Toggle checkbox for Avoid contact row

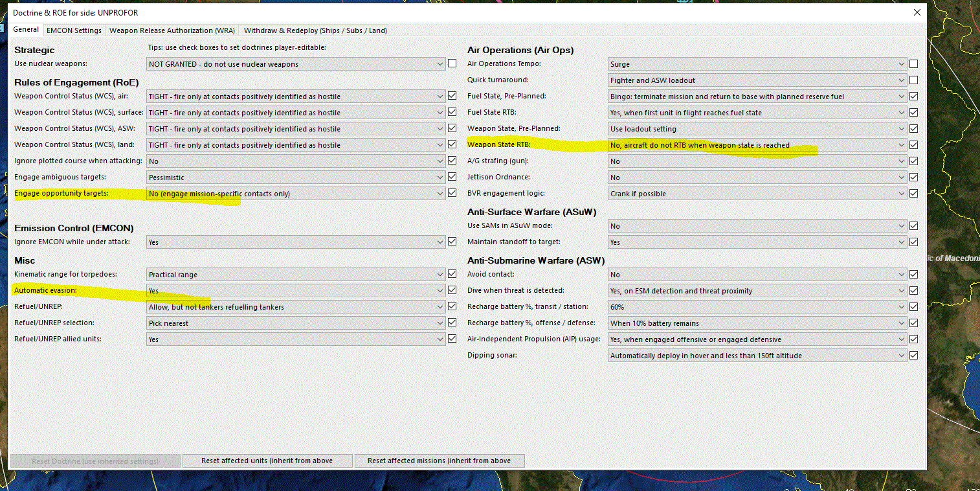pyautogui.click(x=913, y=274)
